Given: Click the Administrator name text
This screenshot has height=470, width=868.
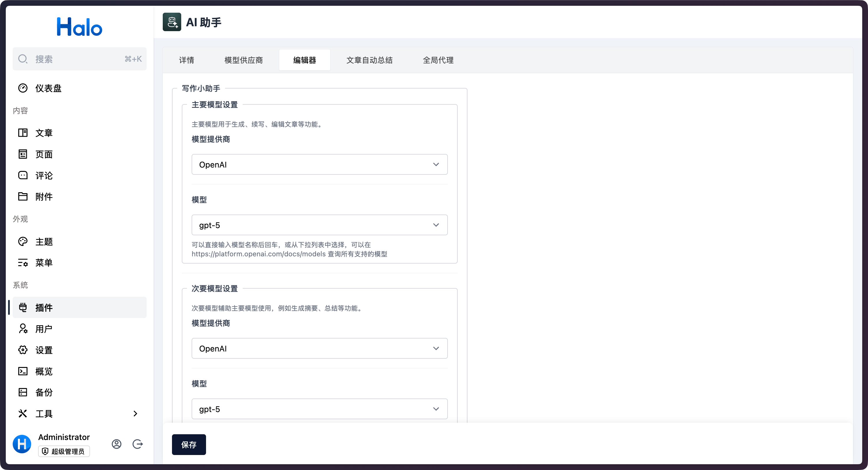Looking at the screenshot, I should [x=64, y=437].
